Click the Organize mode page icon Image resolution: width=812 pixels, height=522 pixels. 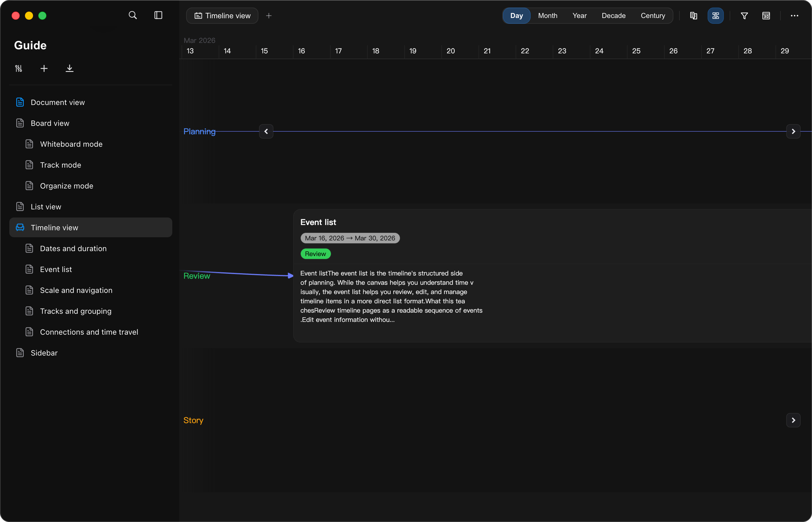click(x=30, y=186)
